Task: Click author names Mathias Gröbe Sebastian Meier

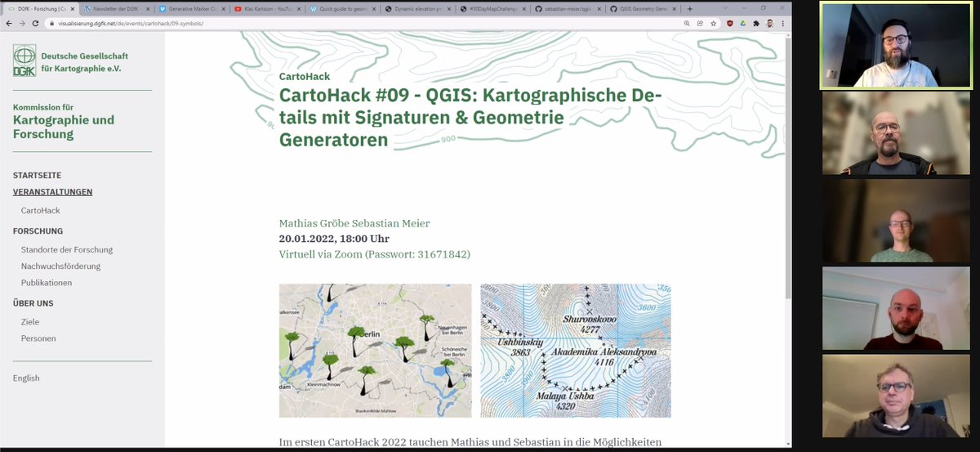Action: pyautogui.click(x=354, y=223)
